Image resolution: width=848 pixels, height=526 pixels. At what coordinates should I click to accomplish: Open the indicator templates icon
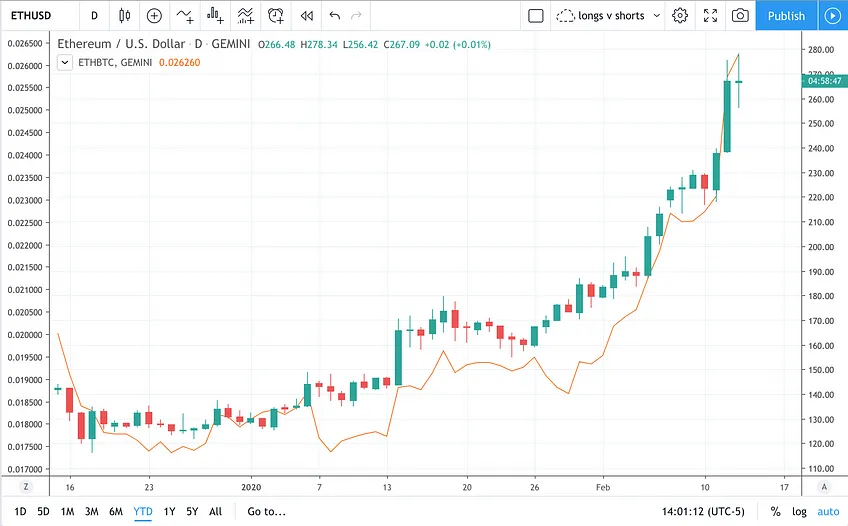coord(246,16)
